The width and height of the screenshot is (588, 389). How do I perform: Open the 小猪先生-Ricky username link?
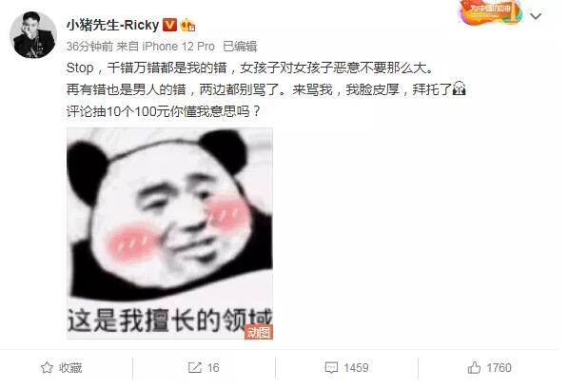[x=113, y=25]
